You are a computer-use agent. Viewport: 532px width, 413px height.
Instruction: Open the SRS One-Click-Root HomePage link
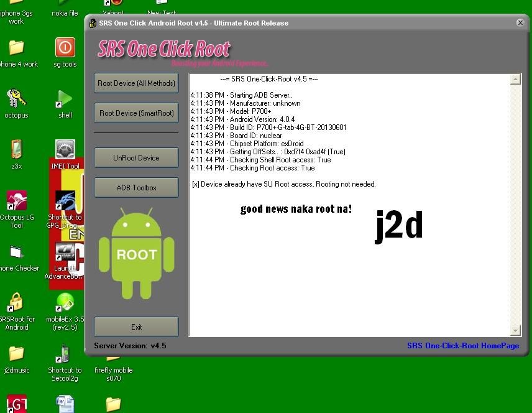coord(462,346)
